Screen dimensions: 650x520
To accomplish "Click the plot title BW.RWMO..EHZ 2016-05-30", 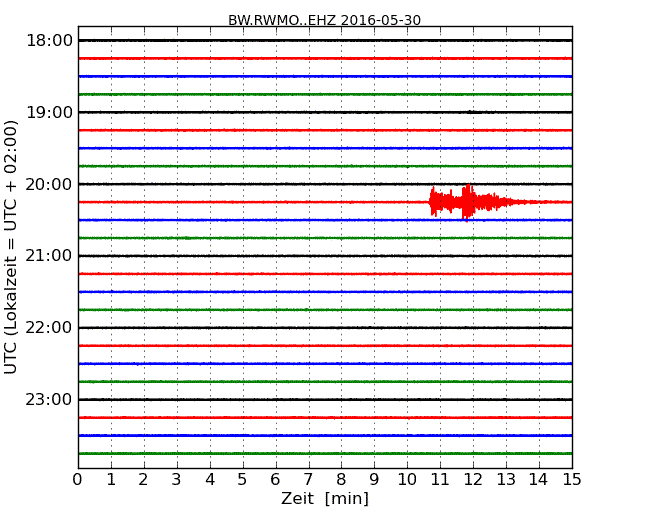I will point(325,20).
